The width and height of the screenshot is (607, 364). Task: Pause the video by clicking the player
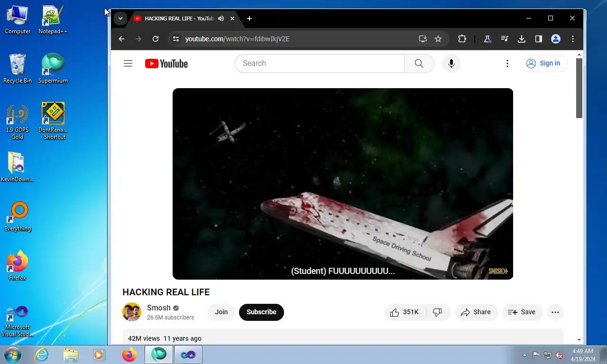coord(343,184)
